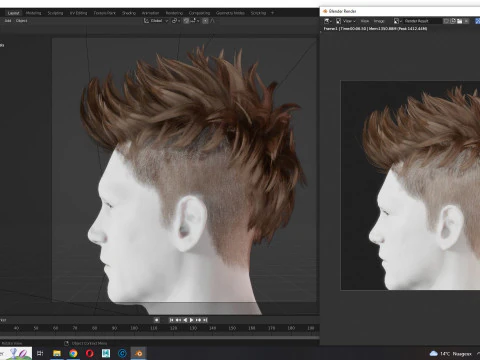This screenshot has width=480, height=360.
Task: Open the View menu in render window
Action: click(365, 21)
